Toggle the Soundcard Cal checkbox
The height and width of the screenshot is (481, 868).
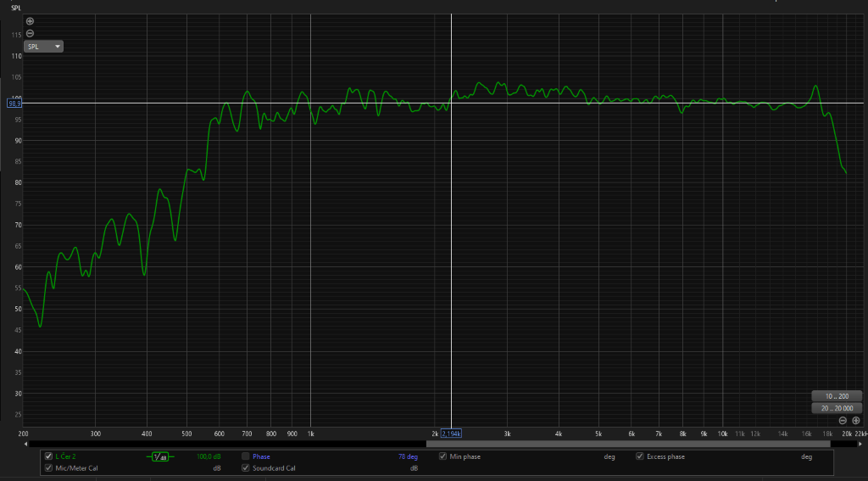pyautogui.click(x=245, y=467)
